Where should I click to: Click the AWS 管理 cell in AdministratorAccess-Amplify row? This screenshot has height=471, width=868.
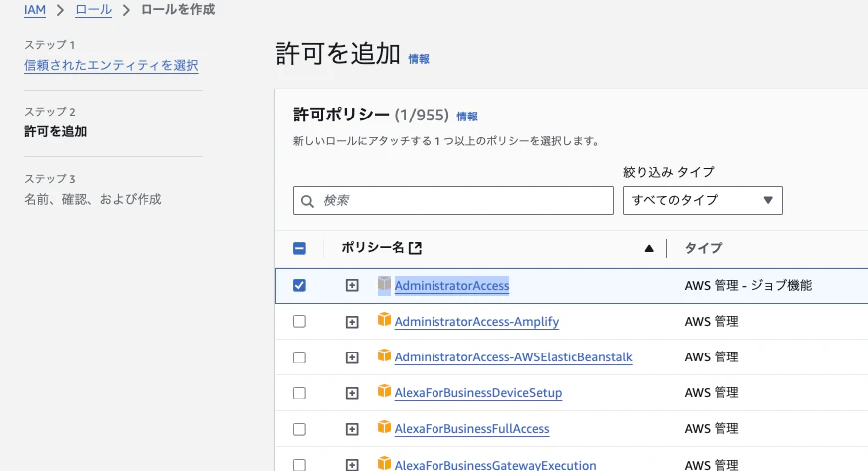pos(712,322)
